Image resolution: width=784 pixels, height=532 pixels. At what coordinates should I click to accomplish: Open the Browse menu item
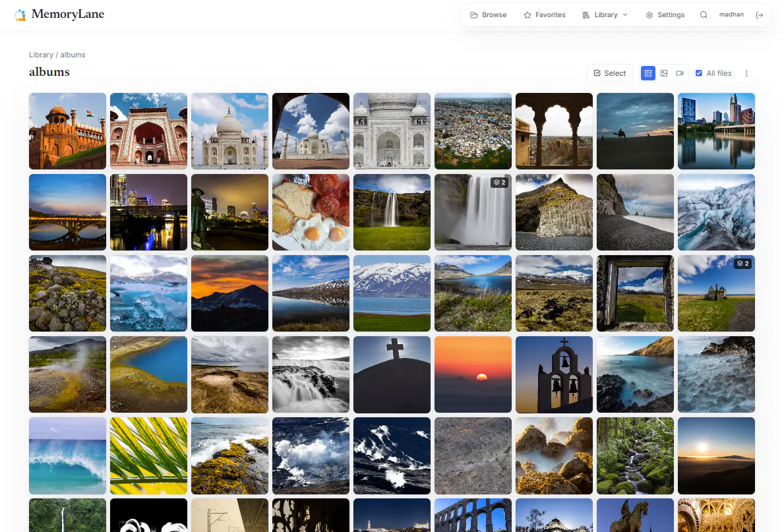point(489,15)
